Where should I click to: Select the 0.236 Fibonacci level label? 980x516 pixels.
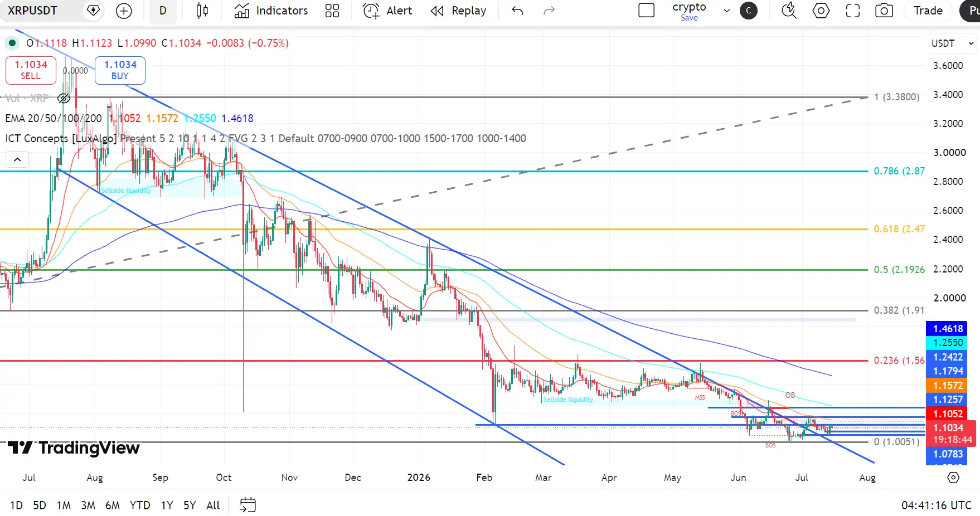click(x=899, y=361)
